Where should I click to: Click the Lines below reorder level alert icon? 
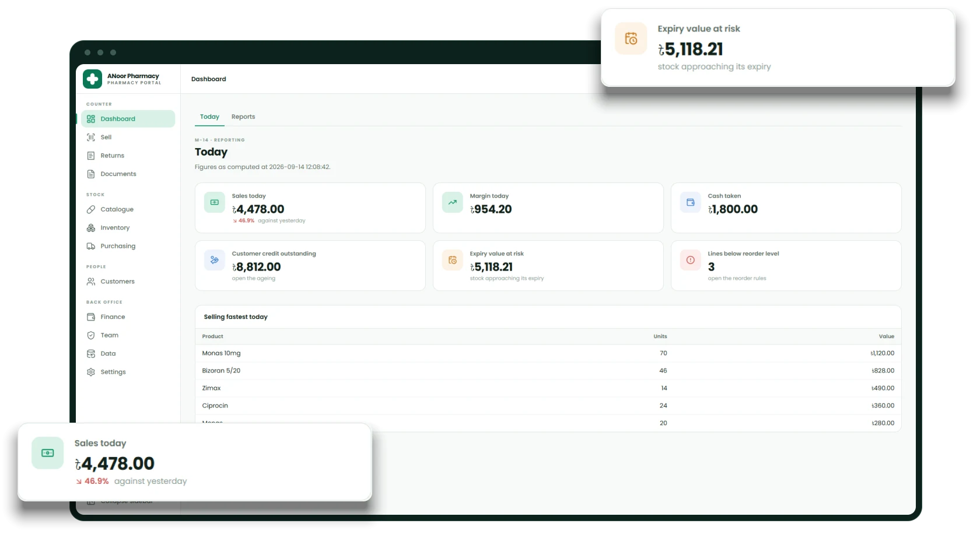[690, 260]
